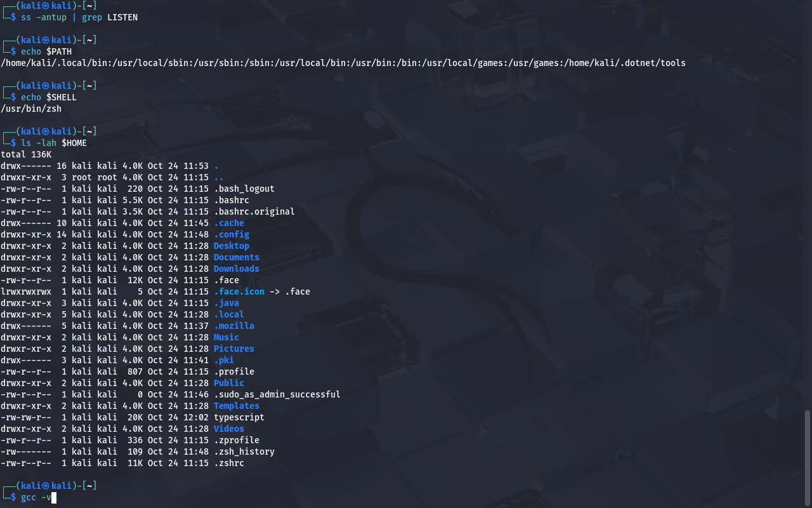Click the .bashrc.original file name
The height and width of the screenshot is (508, 812).
click(254, 211)
